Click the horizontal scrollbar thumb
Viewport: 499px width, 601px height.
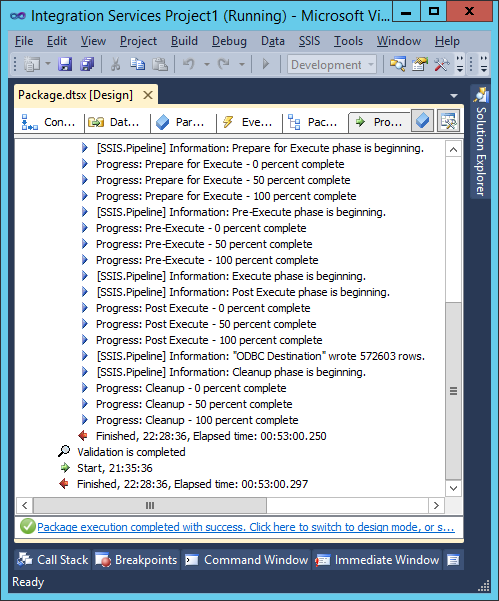(150, 505)
